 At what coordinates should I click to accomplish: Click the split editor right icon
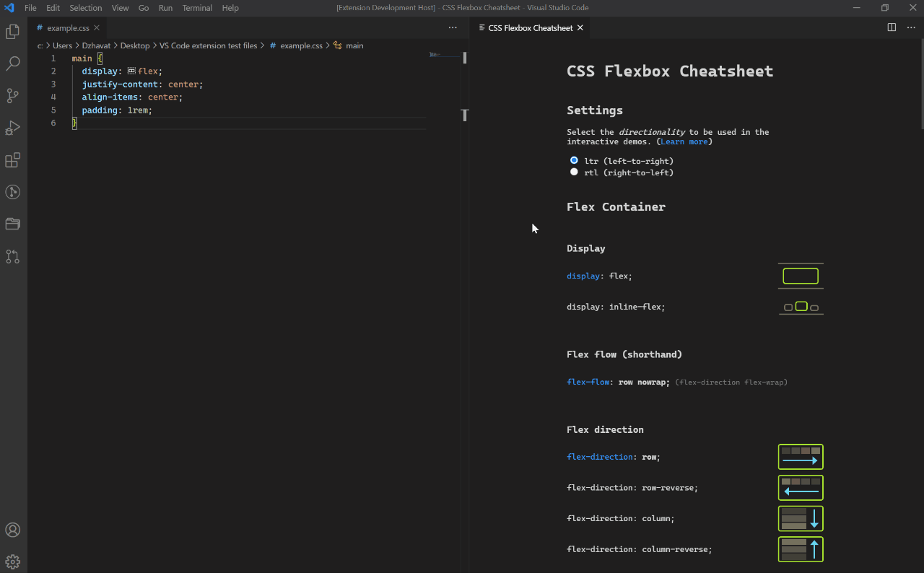click(892, 27)
